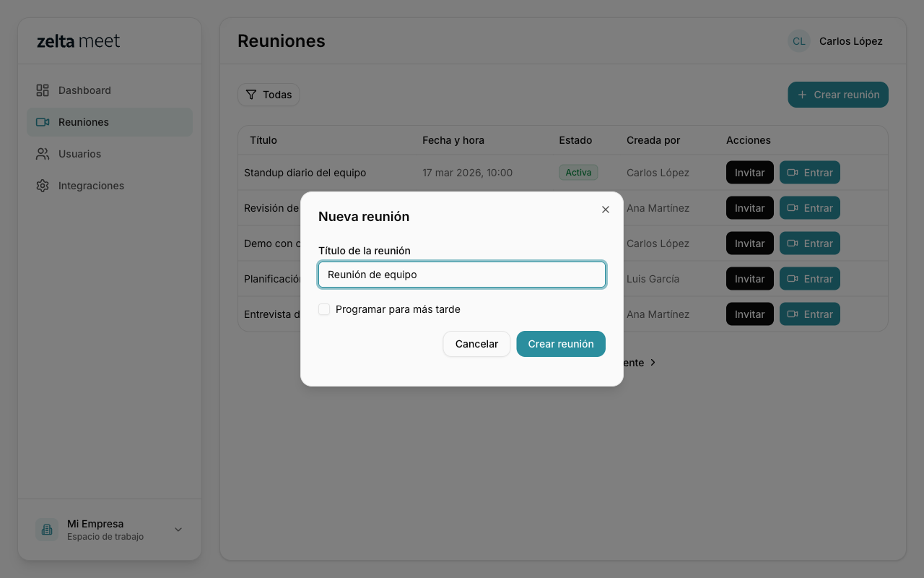The width and height of the screenshot is (924, 578).
Task: Close the Nueva reunión dialog with X
Action: click(x=606, y=210)
